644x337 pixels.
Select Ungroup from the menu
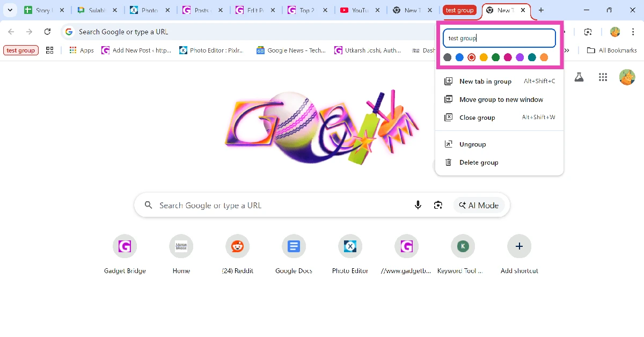[472, 144]
